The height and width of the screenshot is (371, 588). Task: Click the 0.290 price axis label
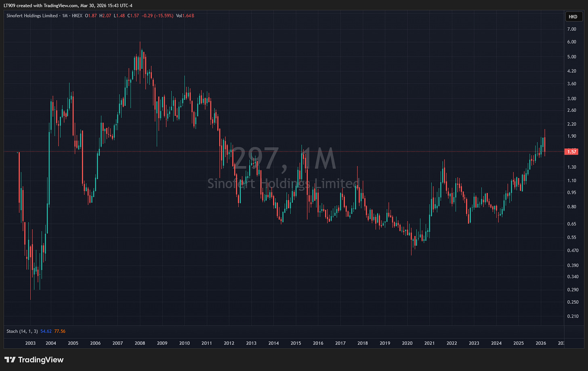click(x=573, y=290)
